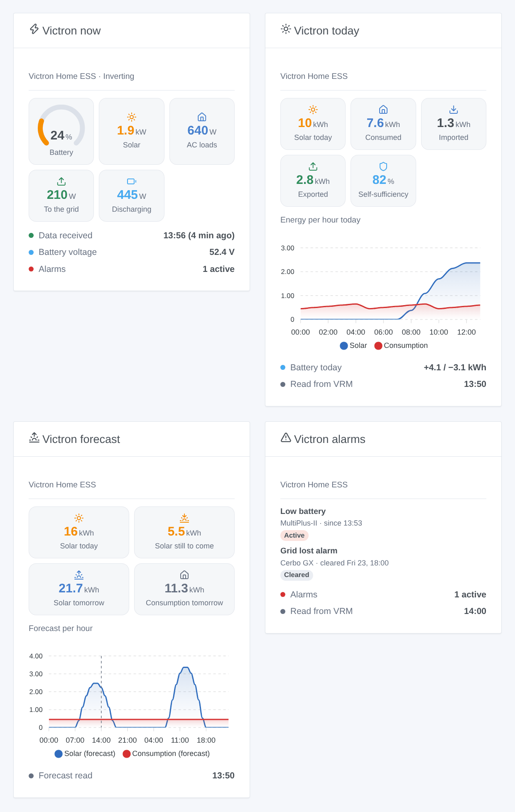
Task: Click the Energy per hour today heading
Action: coord(320,220)
